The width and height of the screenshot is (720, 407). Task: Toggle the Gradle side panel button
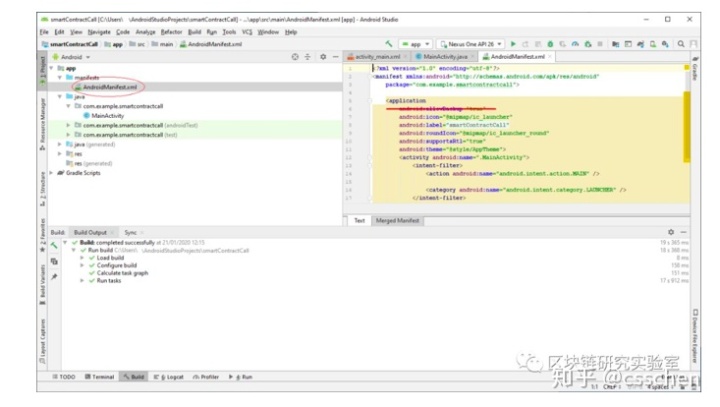pos(695,69)
